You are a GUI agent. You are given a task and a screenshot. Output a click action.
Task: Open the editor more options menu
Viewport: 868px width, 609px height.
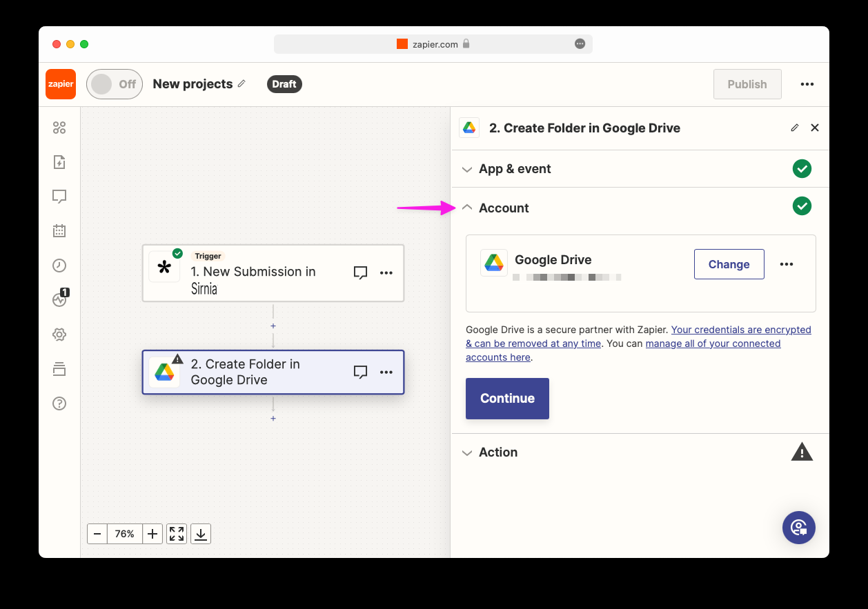pos(807,84)
